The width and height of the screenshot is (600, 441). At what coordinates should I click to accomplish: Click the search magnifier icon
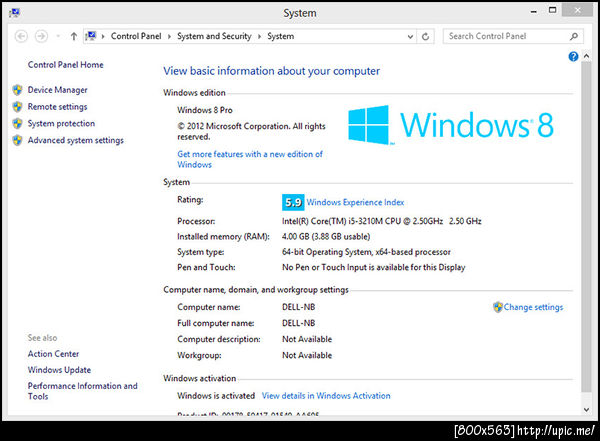574,36
